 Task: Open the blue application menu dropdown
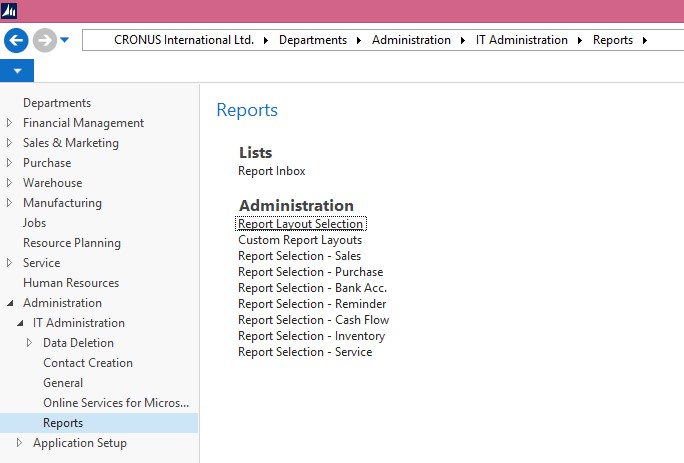(17, 71)
